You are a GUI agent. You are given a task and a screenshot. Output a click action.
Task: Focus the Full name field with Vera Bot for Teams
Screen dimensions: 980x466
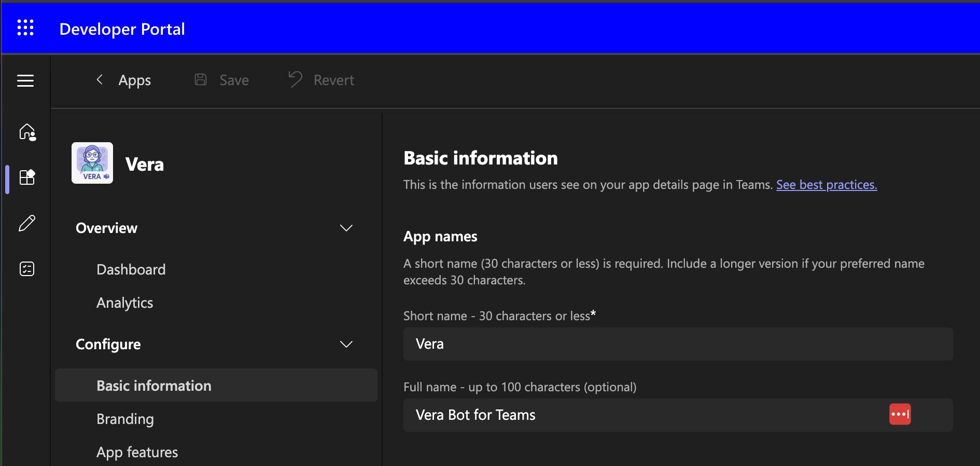(x=678, y=415)
